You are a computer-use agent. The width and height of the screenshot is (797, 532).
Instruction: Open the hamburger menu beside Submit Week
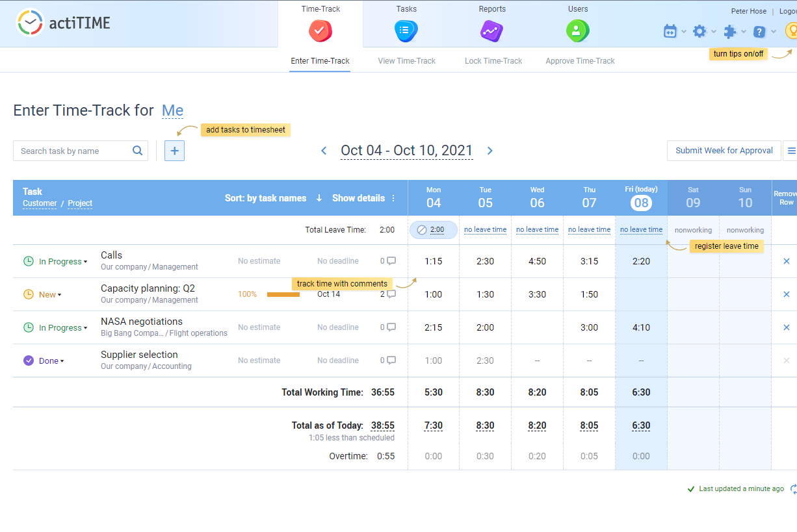click(790, 151)
